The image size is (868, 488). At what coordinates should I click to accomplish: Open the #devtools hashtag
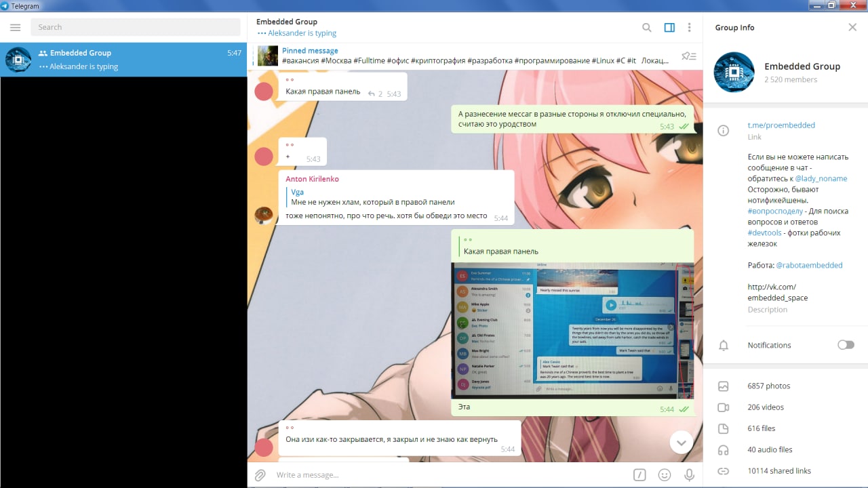(x=764, y=233)
